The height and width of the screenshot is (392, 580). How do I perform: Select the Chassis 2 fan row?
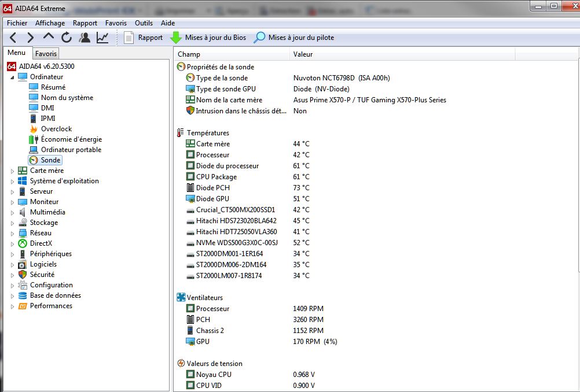376,331
